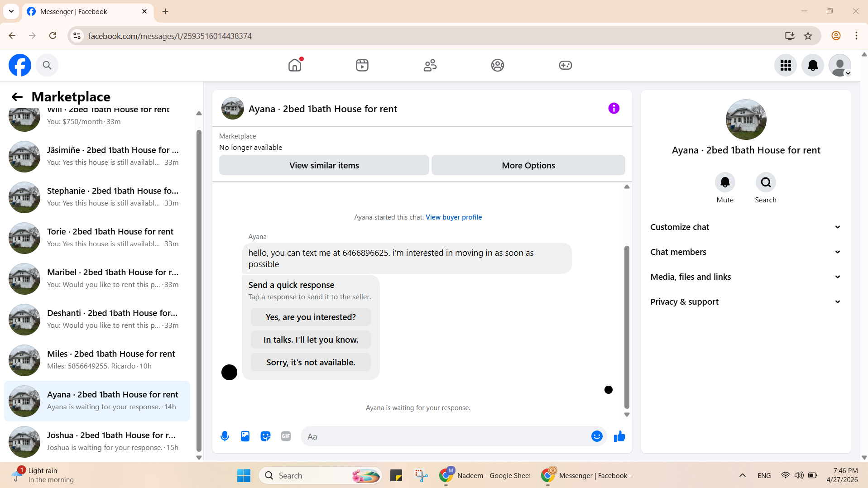Expand the Chat members section

[746, 252]
